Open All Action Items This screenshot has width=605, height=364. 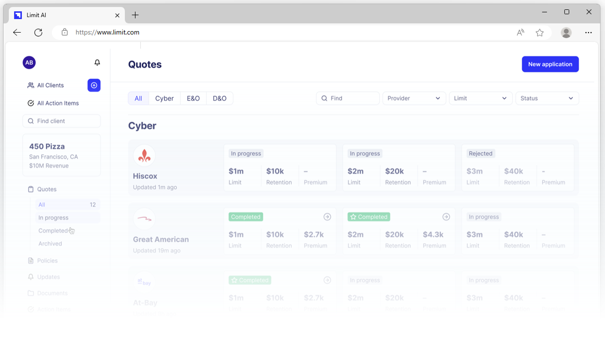[53, 103]
